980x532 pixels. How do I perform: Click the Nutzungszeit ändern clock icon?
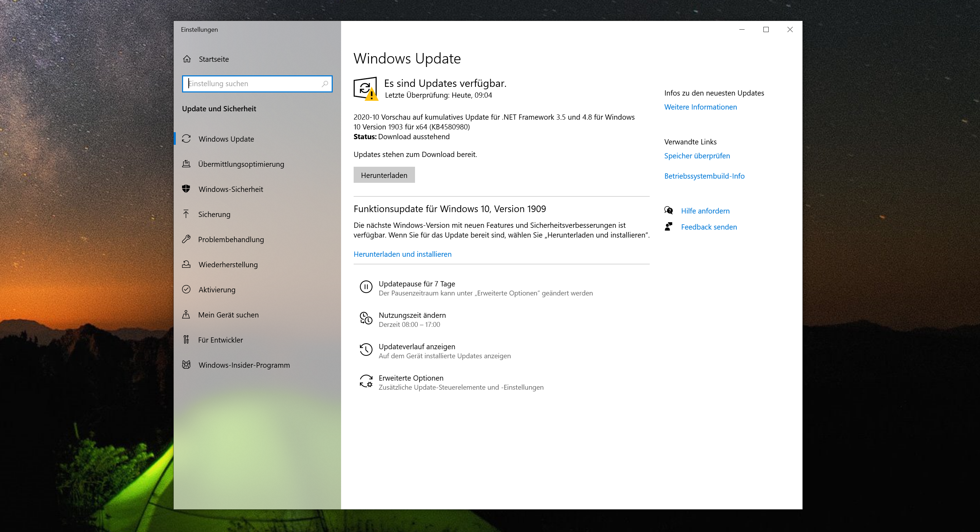click(366, 318)
